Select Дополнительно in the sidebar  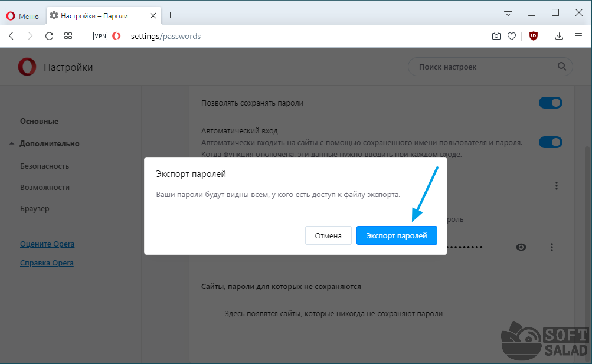[x=50, y=144]
